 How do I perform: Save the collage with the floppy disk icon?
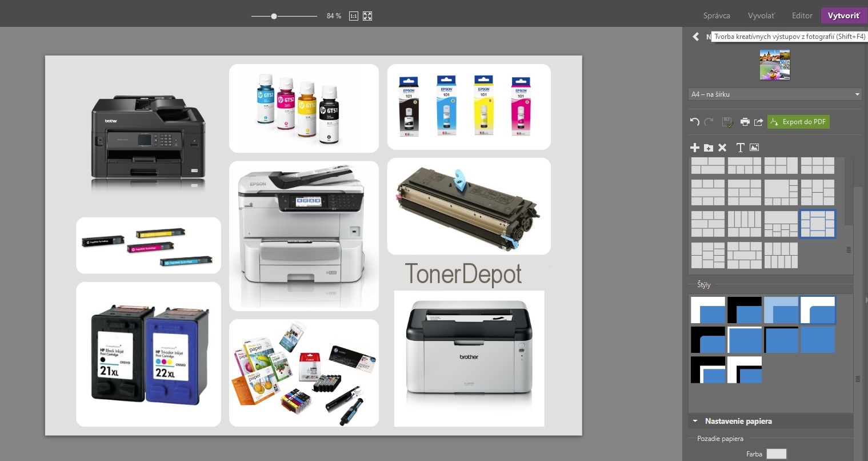tap(727, 122)
